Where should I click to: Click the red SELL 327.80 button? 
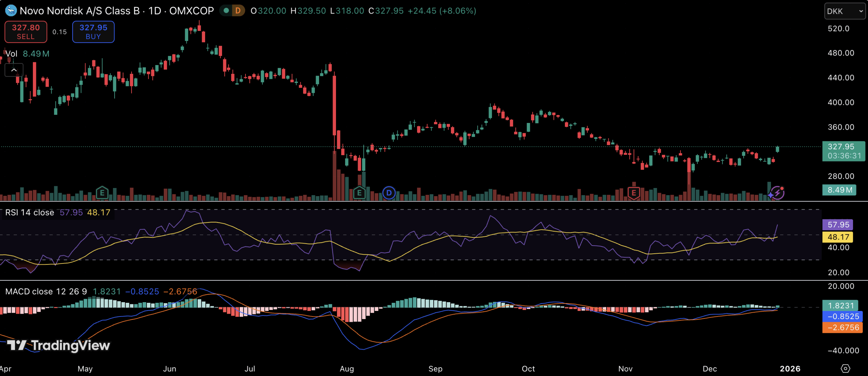click(x=26, y=32)
